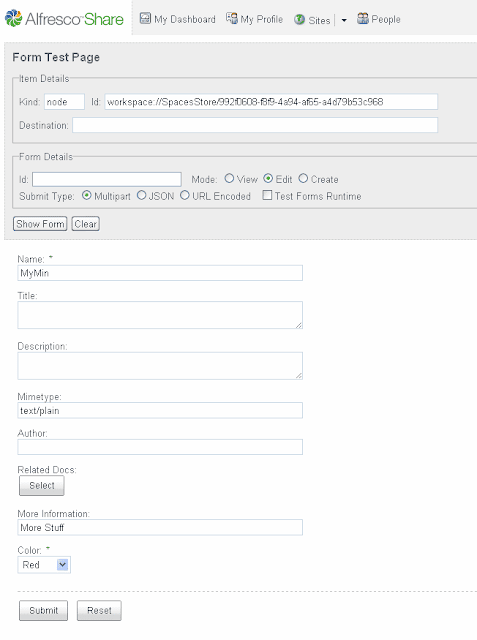This screenshot has width=477, height=640.
Task: Click the Submit button
Action: click(44, 610)
